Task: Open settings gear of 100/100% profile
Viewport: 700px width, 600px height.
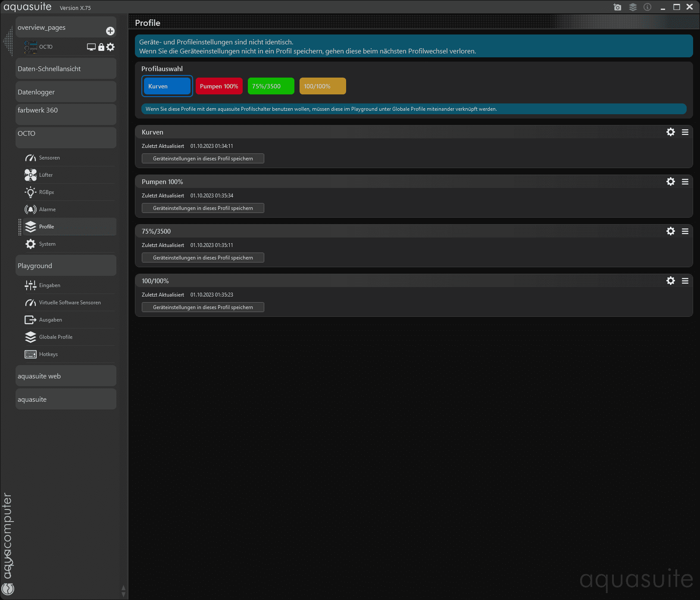Action: (x=671, y=281)
